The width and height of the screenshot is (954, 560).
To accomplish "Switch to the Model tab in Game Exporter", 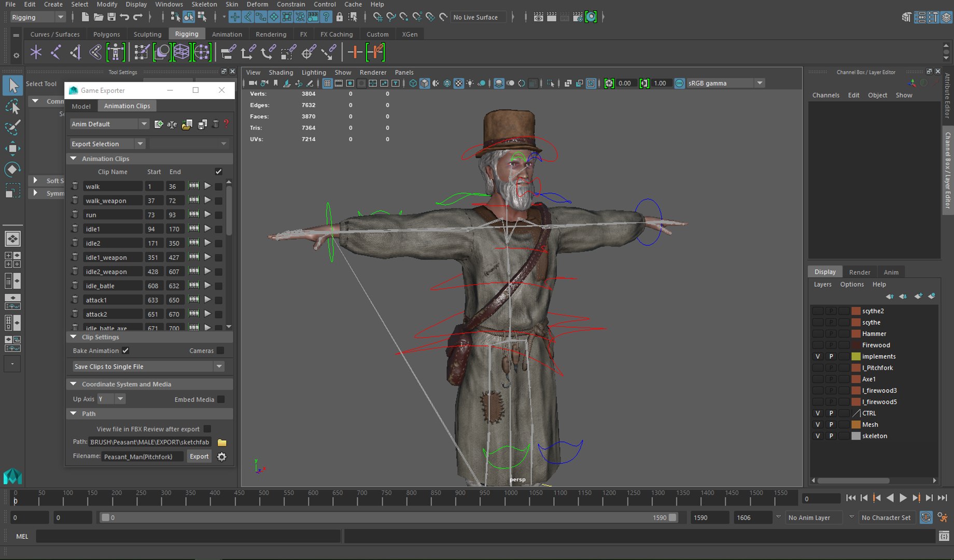I will 81,106.
